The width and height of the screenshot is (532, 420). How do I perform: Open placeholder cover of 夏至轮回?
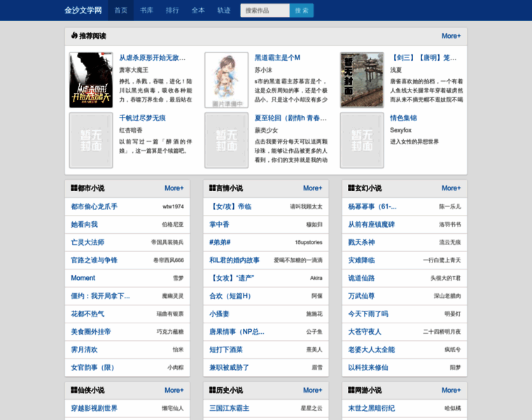pos(226,140)
